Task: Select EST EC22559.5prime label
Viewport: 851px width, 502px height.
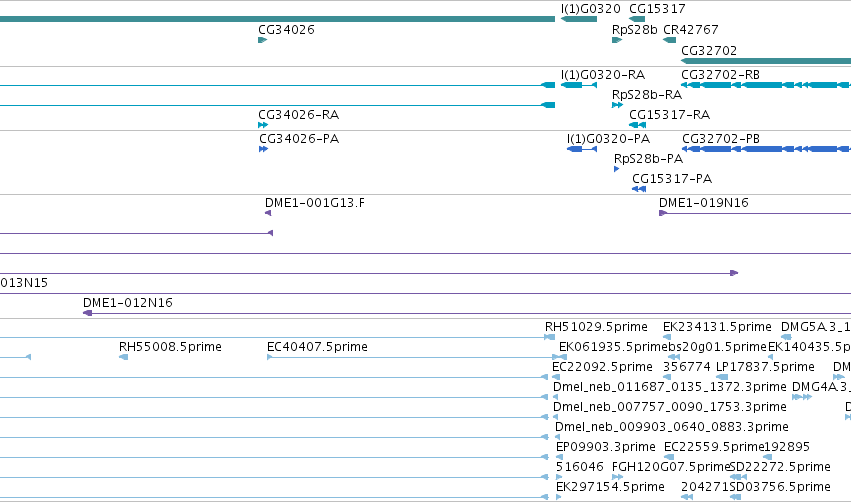Action: (x=714, y=447)
